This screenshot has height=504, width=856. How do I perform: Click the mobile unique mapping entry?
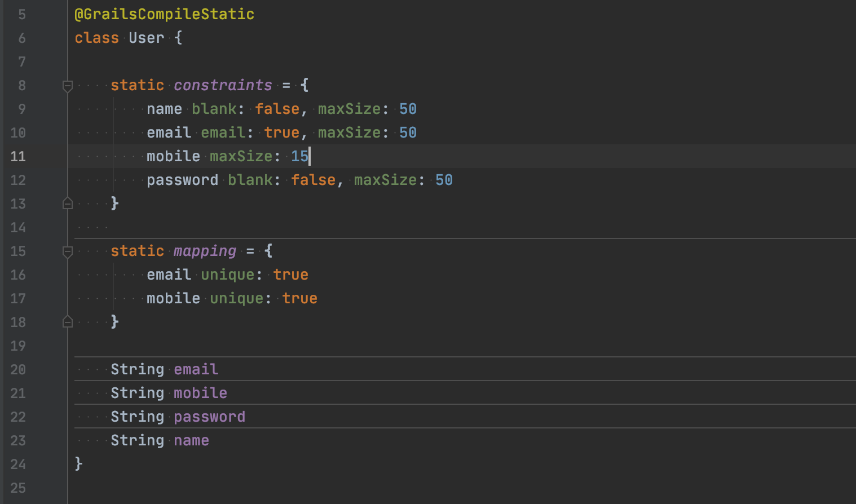pos(232,298)
